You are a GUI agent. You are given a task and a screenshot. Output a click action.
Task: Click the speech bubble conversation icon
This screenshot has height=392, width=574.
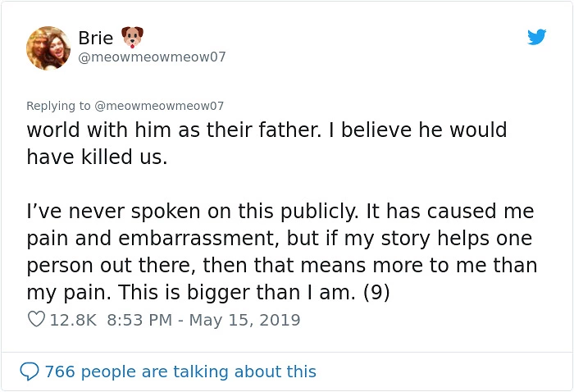click(30, 371)
